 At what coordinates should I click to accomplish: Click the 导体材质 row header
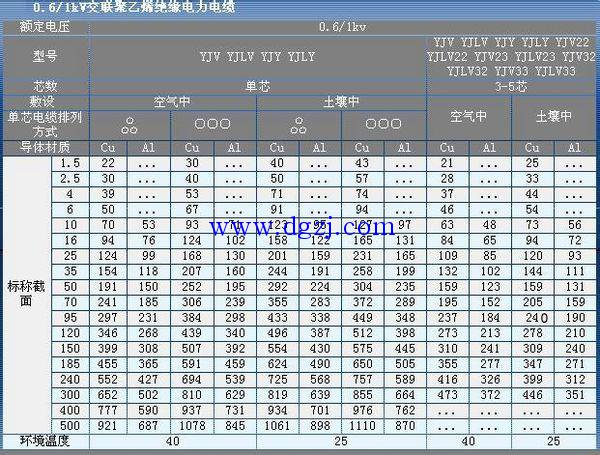(x=45, y=148)
